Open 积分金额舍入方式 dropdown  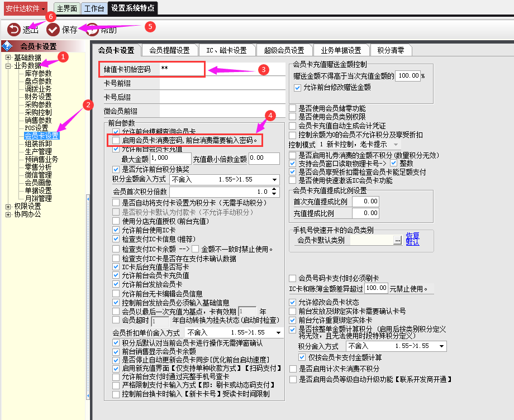(274, 180)
